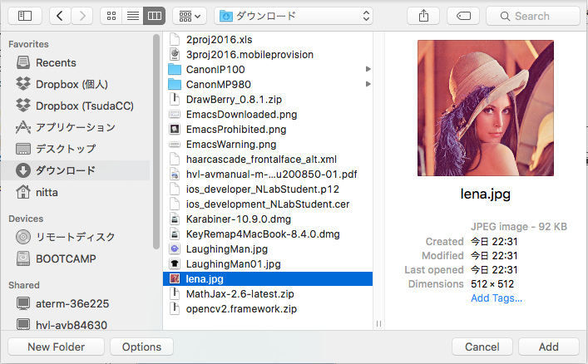
Task: Click the Search field
Action: click(532, 15)
